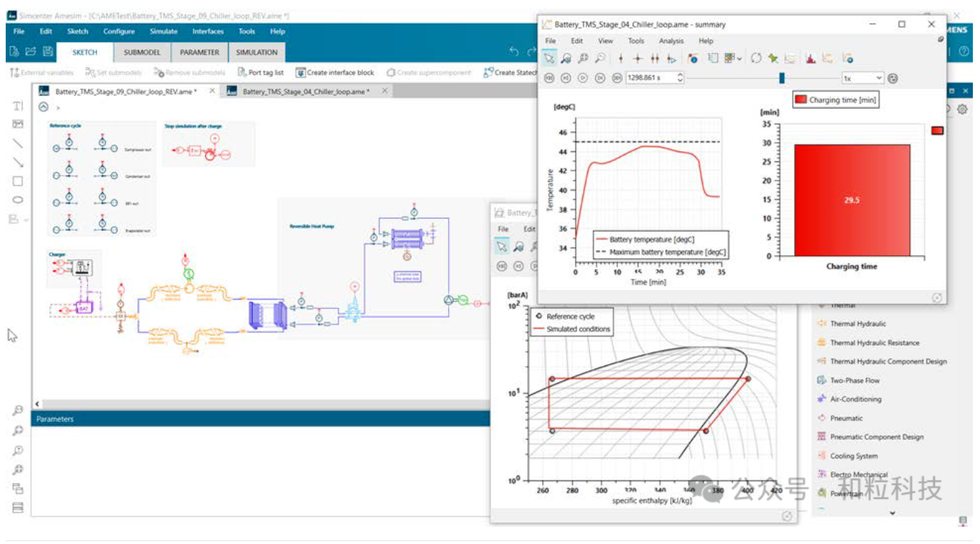Click the undo arrow in the main toolbar
Viewport: 980px width, 544px height.
coord(514,51)
